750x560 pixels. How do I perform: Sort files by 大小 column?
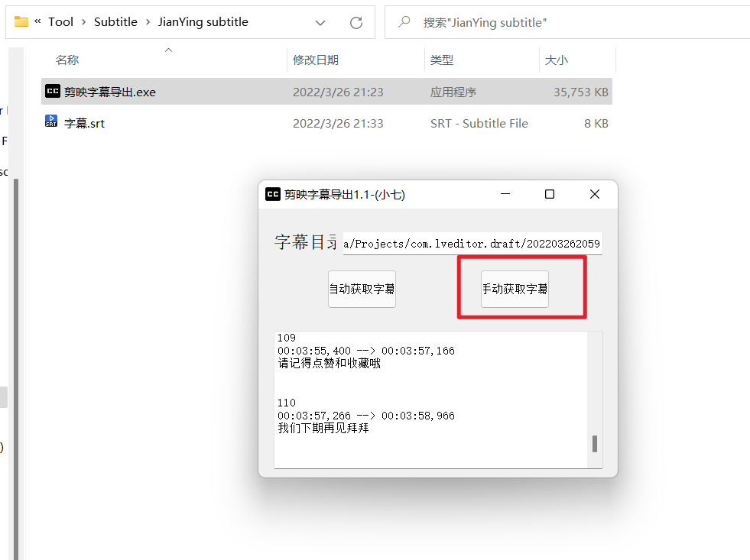[557, 60]
